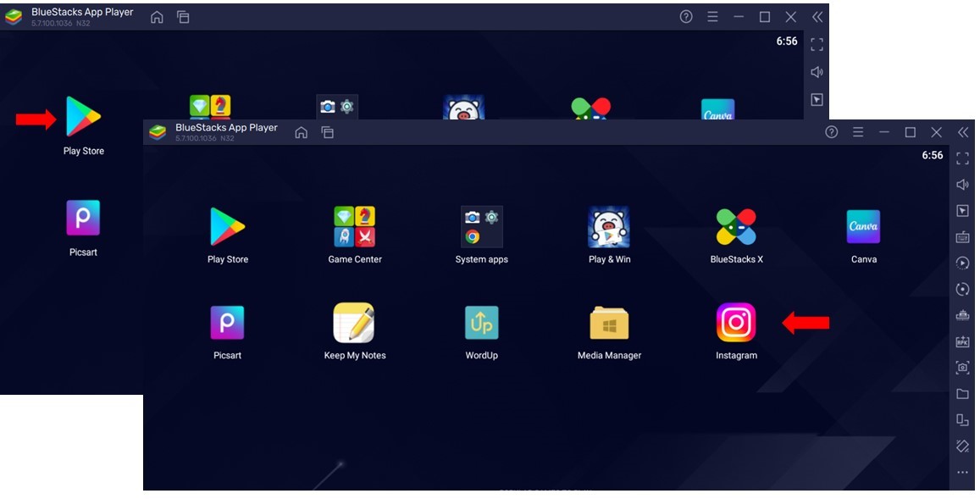Viewport: 980px width, 499px height.
Task: Enter full screen in the front window
Action: point(962,158)
